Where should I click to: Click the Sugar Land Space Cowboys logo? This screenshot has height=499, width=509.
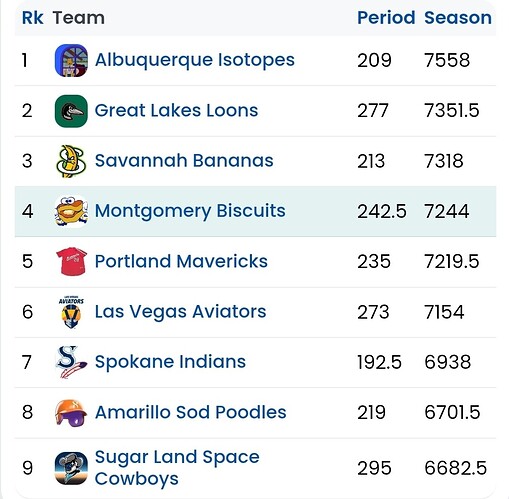click(x=71, y=468)
